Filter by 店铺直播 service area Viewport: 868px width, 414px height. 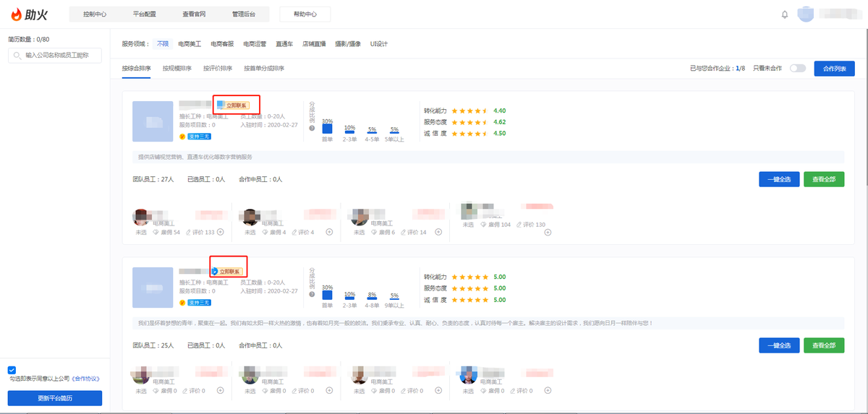[314, 44]
